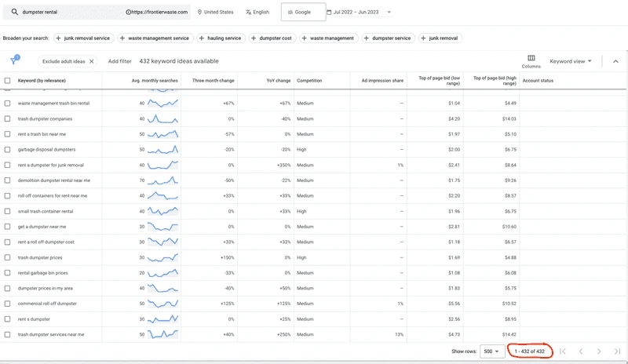Select the trash dumpster companies row checkbox

click(x=8, y=119)
